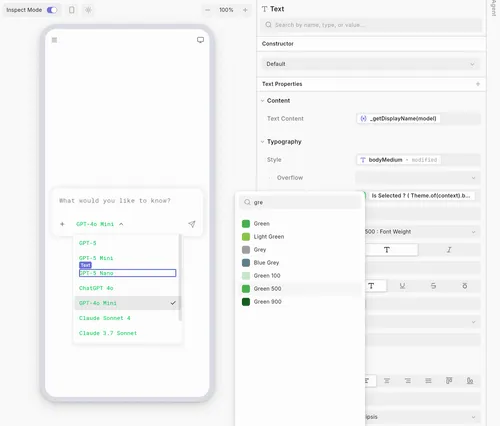Click chat bubble icon in phone preview
Screen dimensions: 500x426
tap(200, 40)
